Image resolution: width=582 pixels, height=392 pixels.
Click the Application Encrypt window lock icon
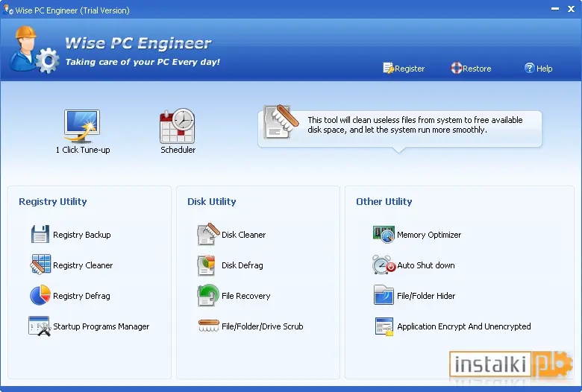point(384,326)
